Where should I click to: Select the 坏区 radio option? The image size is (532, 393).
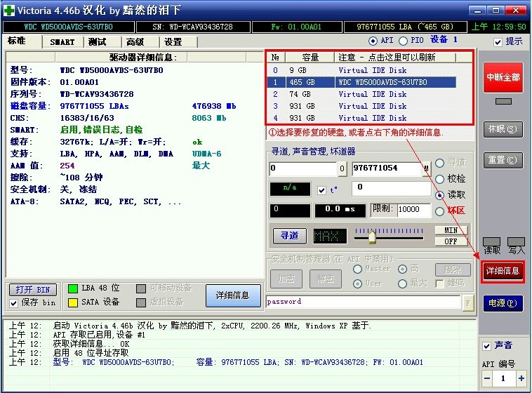440,211
